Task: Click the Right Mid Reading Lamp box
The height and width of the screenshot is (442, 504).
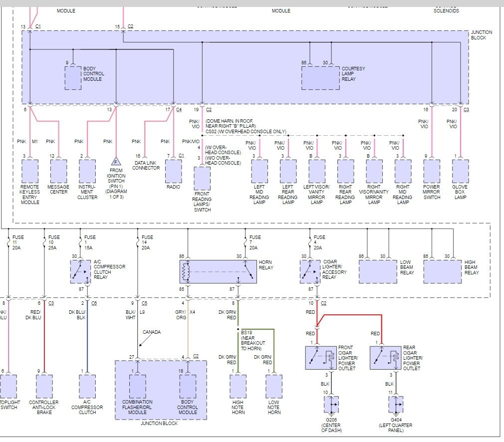Action: coord(403,171)
